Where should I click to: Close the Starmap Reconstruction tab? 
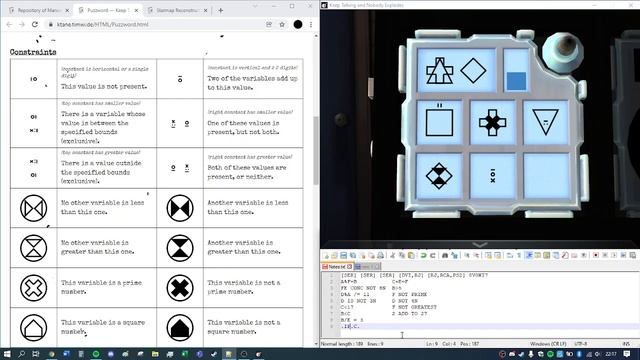[x=206, y=10]
